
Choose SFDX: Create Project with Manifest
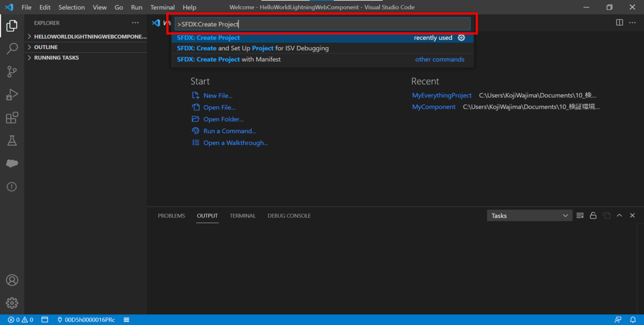[x=322, y=60]
